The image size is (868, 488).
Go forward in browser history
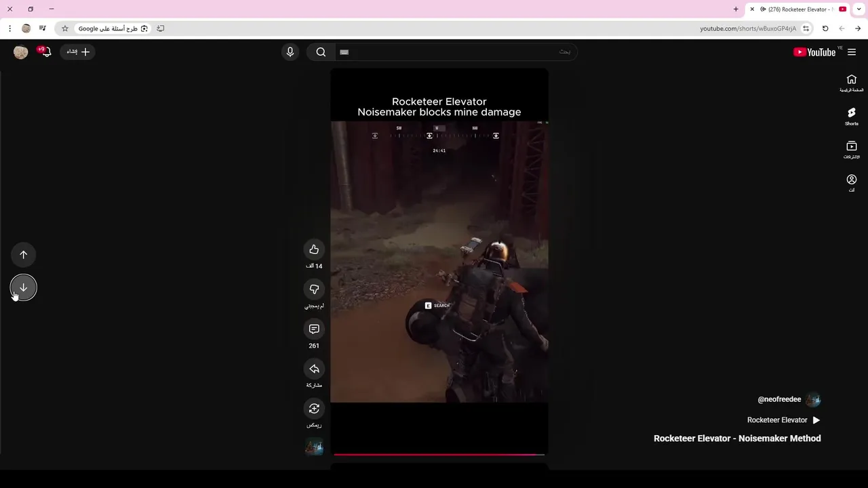pos(842,28)
